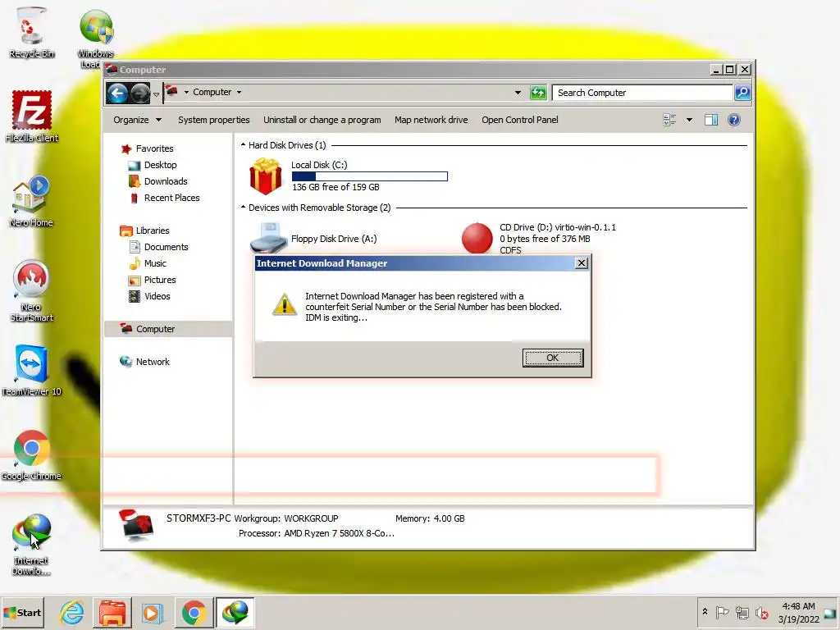Screen dimensions: 840x630
Task: Open the Organize dropdown menu
Action: click(x=137, y=120)
